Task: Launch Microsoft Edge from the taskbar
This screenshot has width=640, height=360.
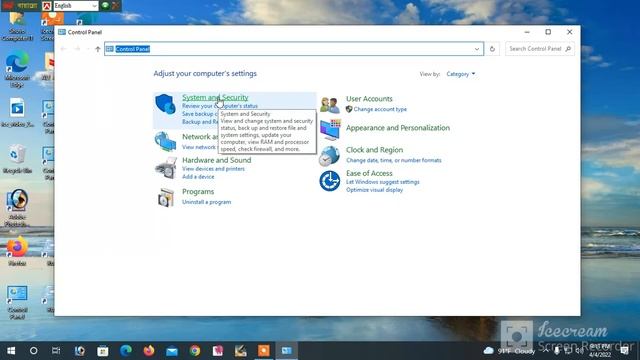Action: (x=126, y=351)
